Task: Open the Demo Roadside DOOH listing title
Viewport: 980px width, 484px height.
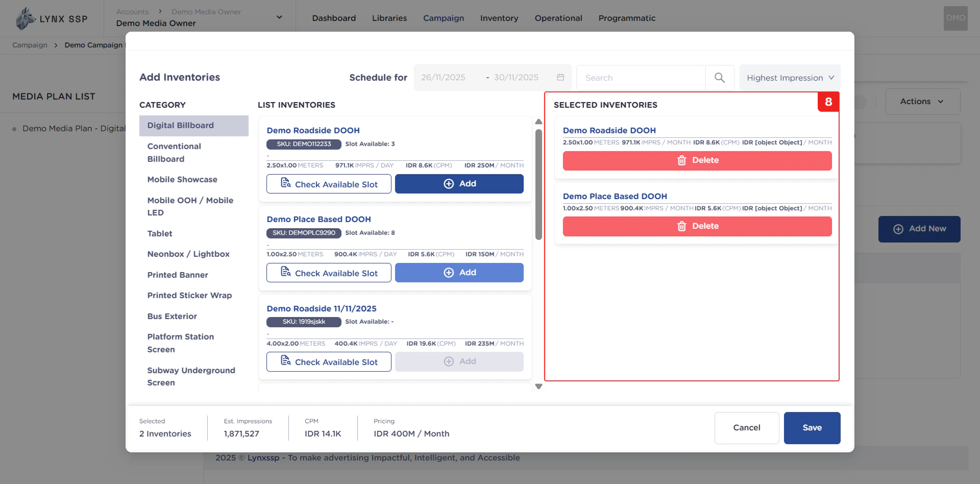Action: [x=313, y=131]
